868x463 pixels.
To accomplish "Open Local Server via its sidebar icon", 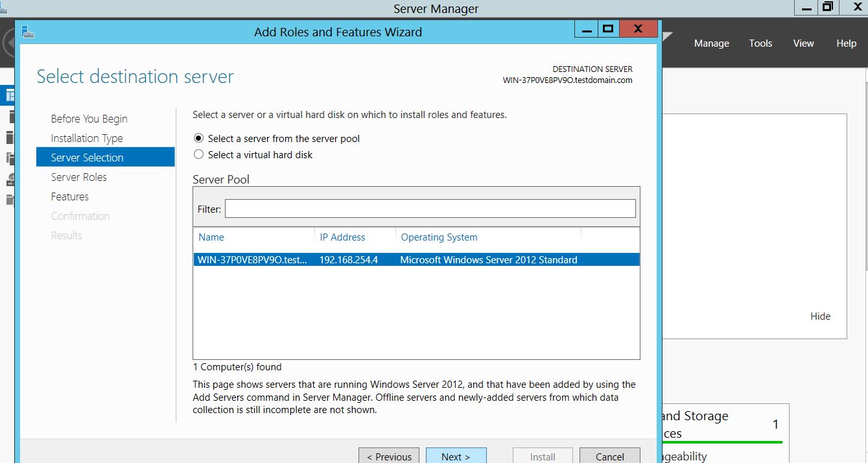I will coord(9,117).
